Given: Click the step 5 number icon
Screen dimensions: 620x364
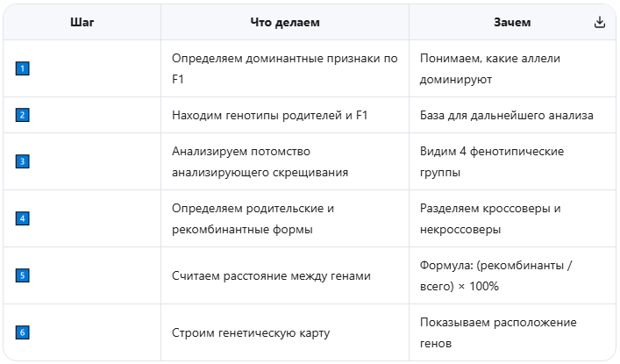Looking at the screenshot, I should click(x=23, y=275).
